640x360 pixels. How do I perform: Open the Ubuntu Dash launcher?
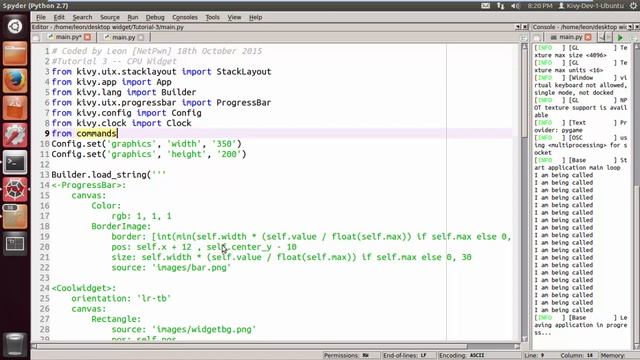click(x=15, y=26)
